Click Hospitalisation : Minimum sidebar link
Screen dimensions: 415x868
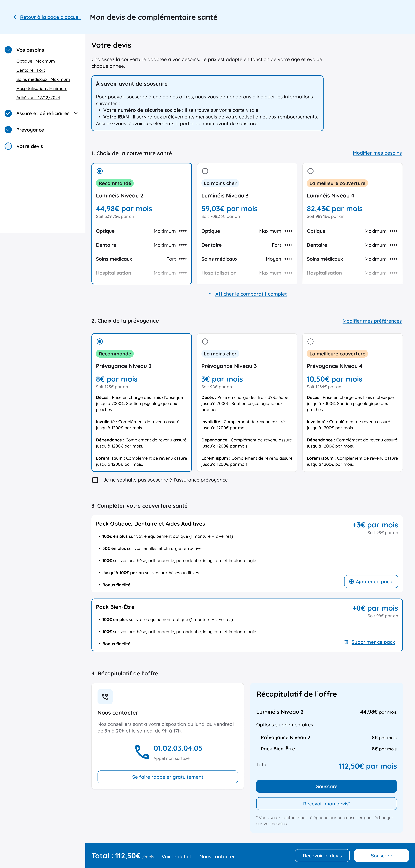click(x=42, y=88)
